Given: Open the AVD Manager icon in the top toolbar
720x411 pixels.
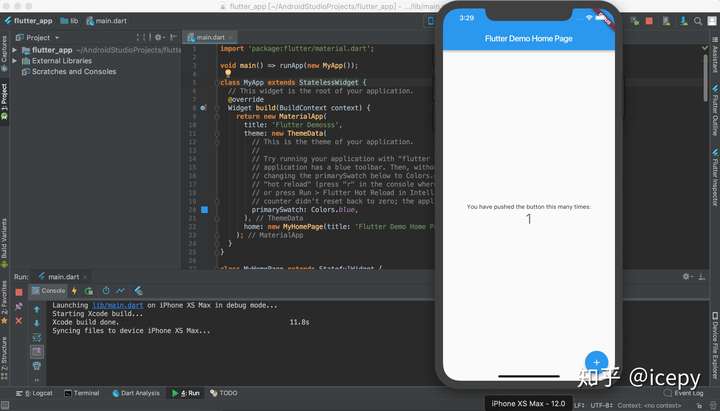Looking at the screenshot, I should click(x=666, y=21).
